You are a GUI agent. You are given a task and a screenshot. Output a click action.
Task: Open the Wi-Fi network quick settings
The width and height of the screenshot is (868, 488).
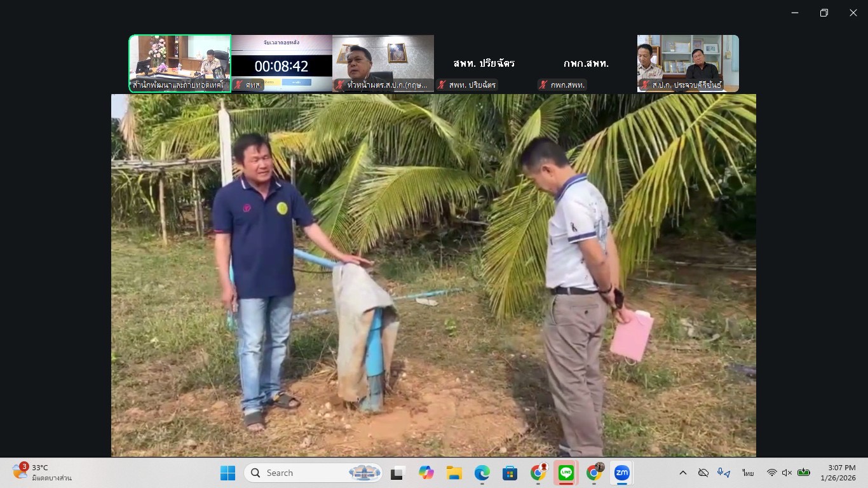point(773,473)
